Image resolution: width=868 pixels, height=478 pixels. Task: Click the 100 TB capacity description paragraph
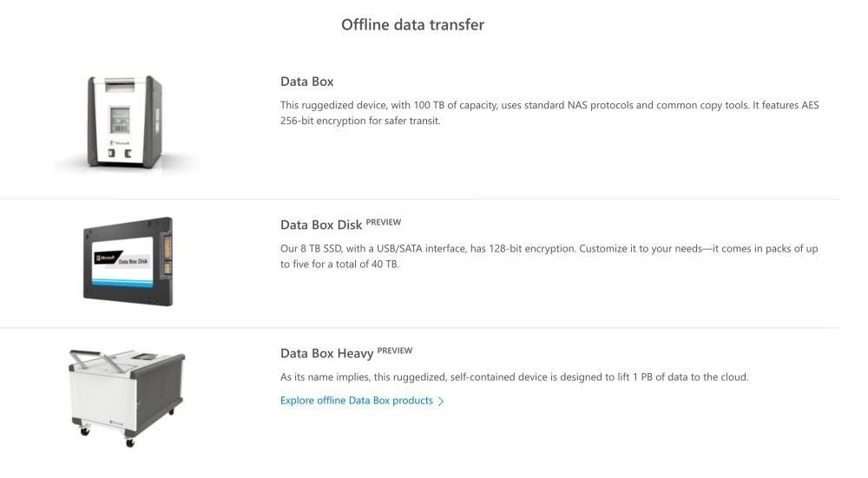point(549,113)
